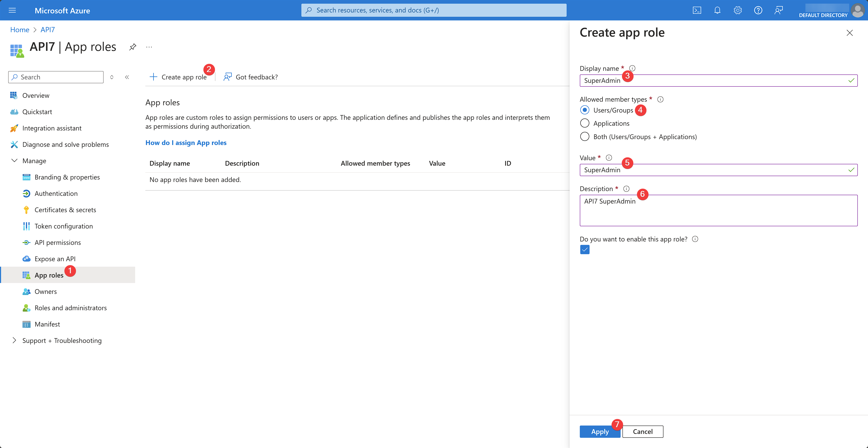868x448 pixels.
Task: Click the Cancel button
Action: coord(643,431)
